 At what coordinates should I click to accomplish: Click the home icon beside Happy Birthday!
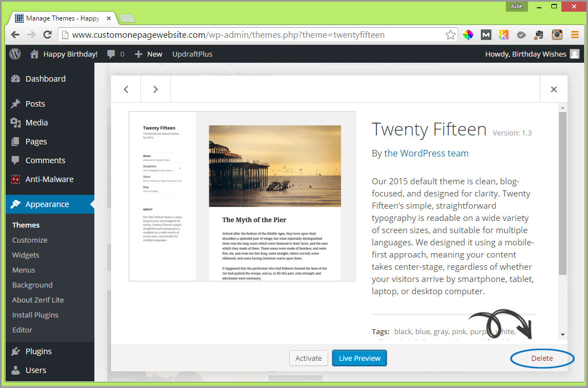[34, 54]
